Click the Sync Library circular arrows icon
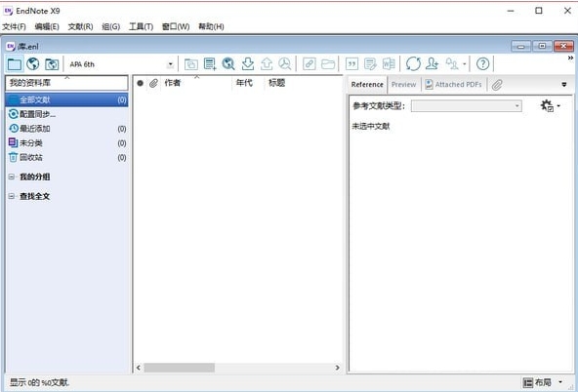Screen dimensions: 578x392 [413, 64]
